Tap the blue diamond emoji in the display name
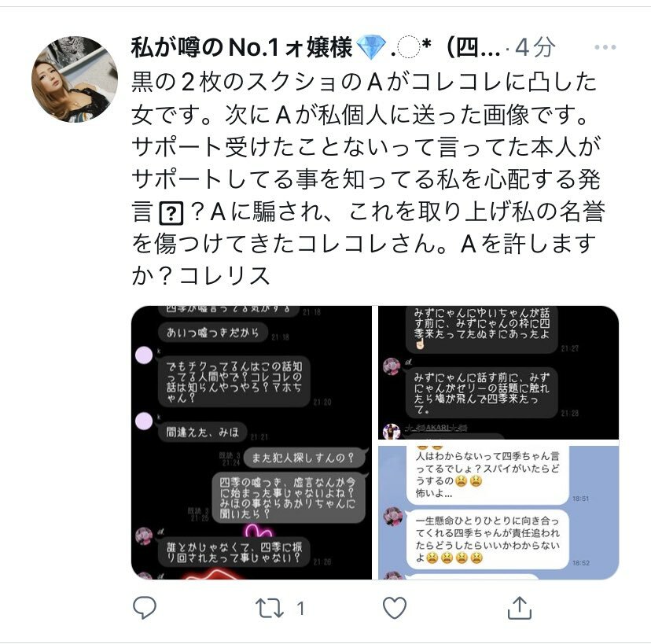Viewport: 651px width, 644px height. click(x=372, y=47)
